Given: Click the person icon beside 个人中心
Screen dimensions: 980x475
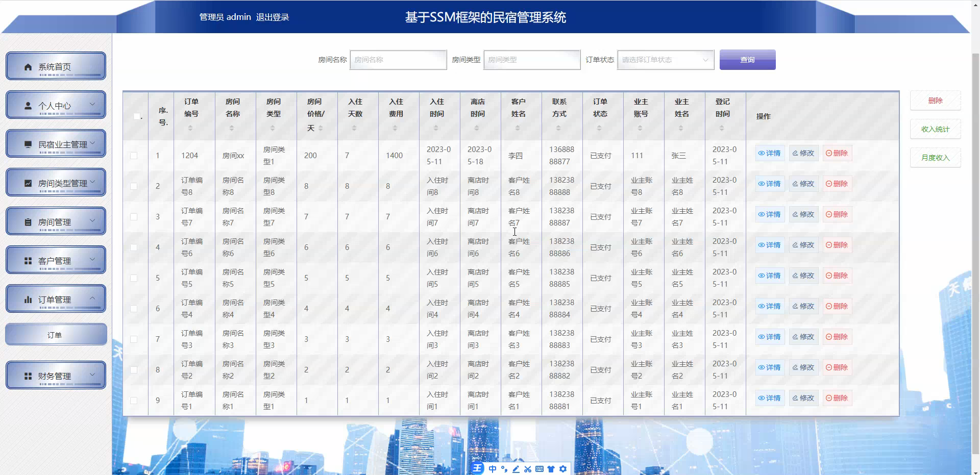Looking at the screenshot, I should (28, 106).
